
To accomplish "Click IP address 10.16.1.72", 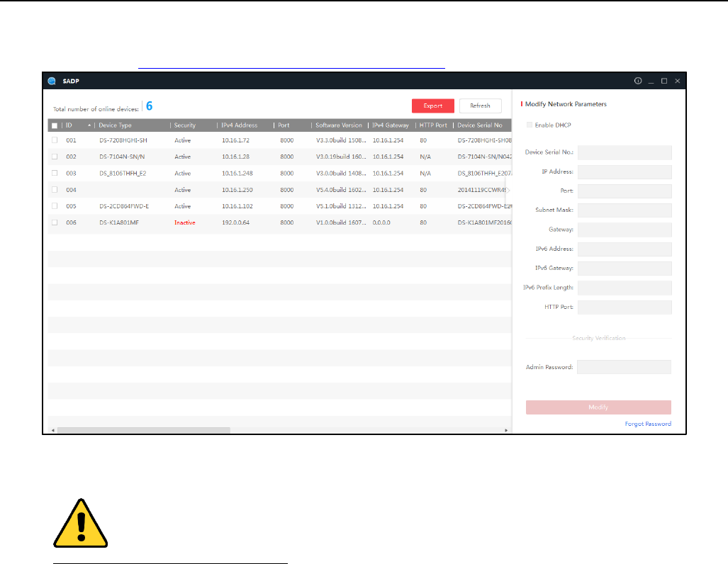I will tap(235, 140).
